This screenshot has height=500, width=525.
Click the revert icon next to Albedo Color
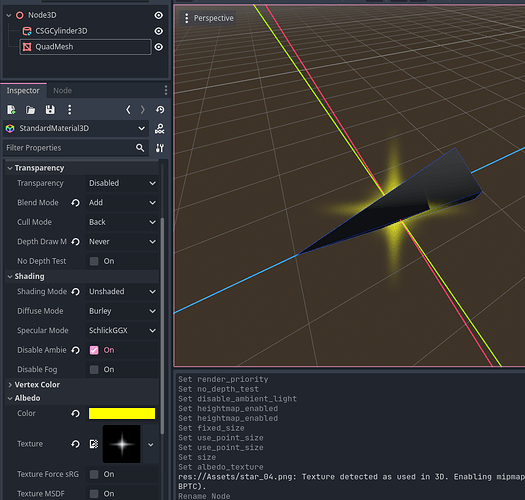76,414
